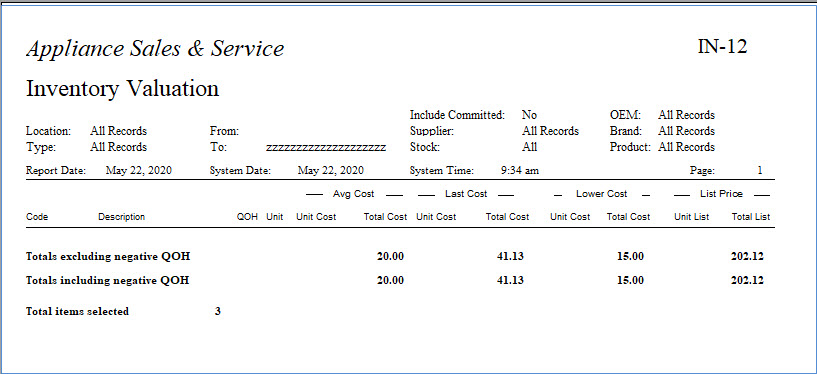Click the 'Include Committed:' label

457,115
